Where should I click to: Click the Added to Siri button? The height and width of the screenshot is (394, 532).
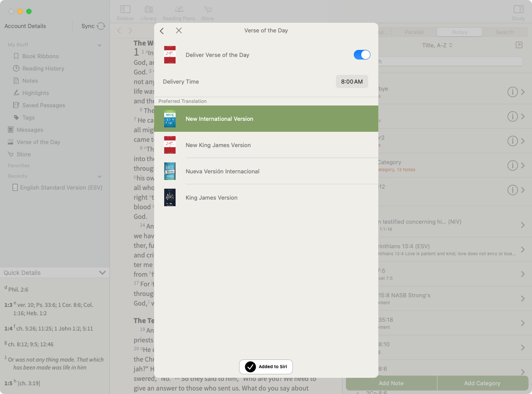coord(266,367)
